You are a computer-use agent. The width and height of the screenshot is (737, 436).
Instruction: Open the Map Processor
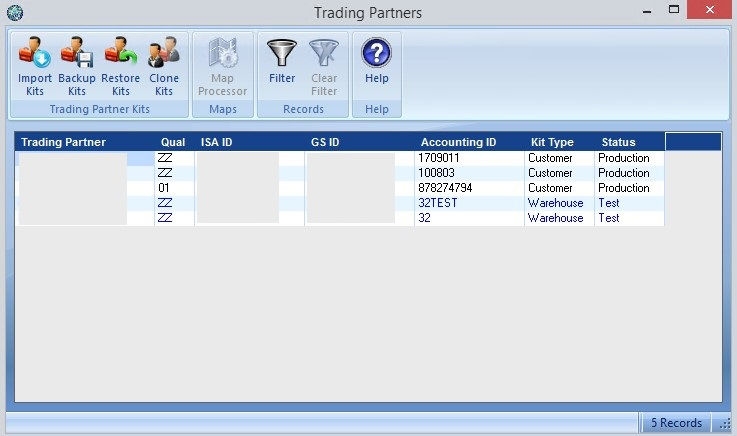click(222, 66)
